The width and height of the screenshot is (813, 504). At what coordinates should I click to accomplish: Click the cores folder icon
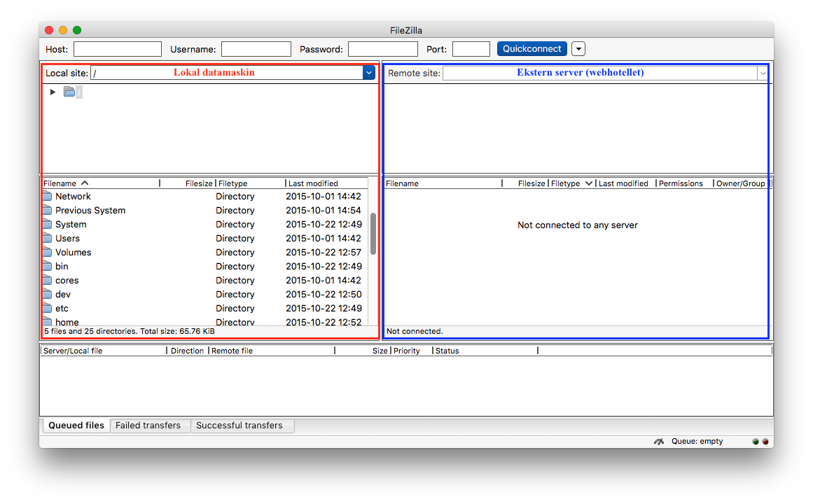48,281
